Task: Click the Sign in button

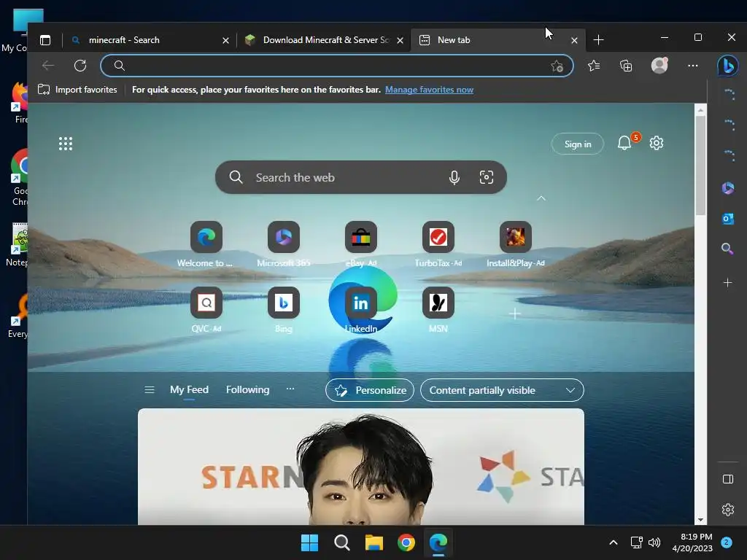Action: [578, 144]
